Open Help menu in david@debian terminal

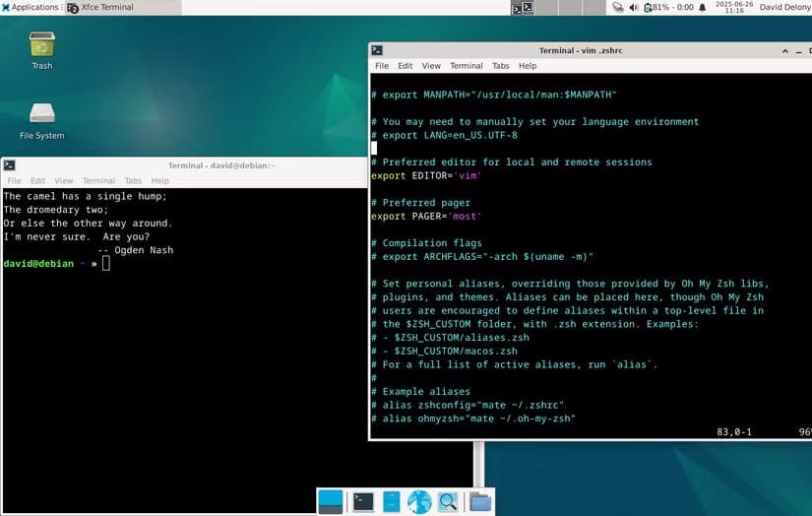pyautogui.click(x=160, y=181)
